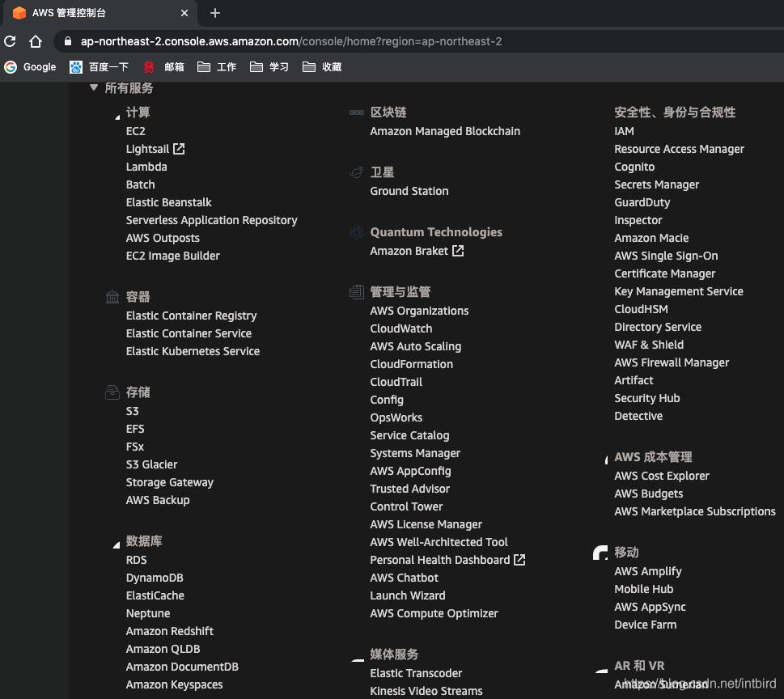Image resolution: width=784 pixels, height=699 pixels.
Task: Click the 存储 category icon
Action: click(112, 392)
